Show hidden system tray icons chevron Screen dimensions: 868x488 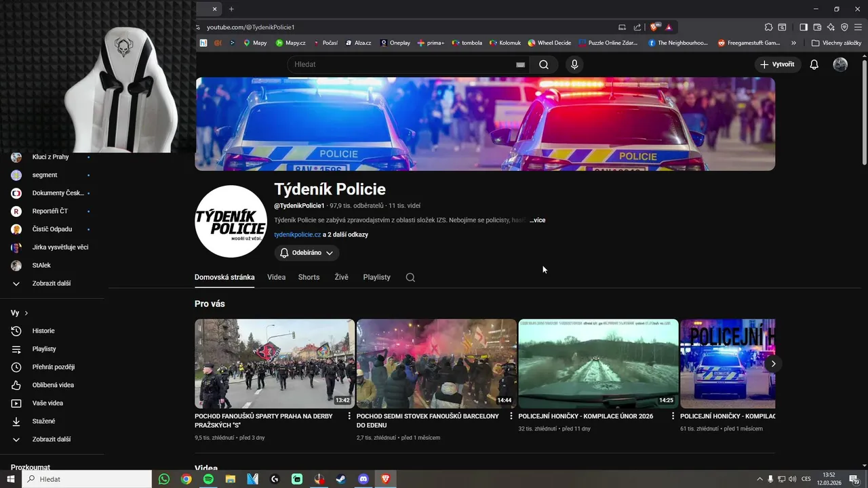(x=759, y=479)
